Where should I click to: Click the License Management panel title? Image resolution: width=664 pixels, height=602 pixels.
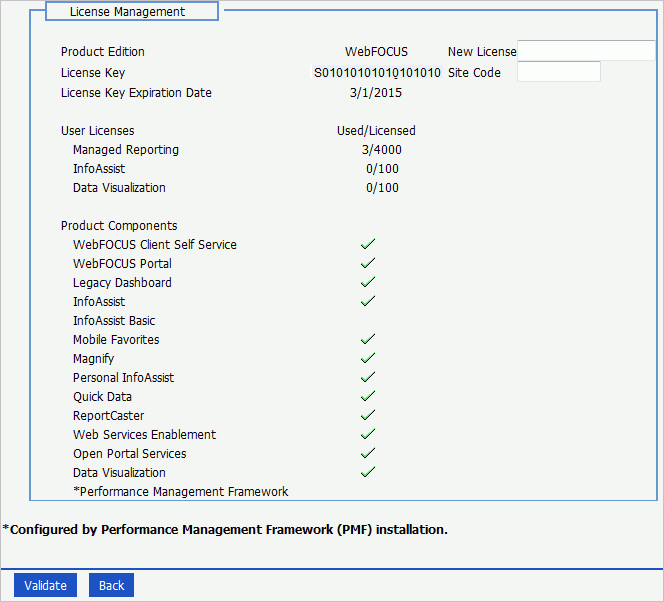tap(127, 11)
